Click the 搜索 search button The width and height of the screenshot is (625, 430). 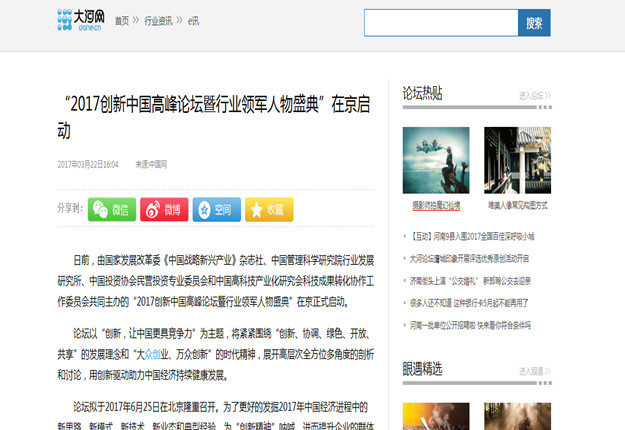(x=534, y=23)
